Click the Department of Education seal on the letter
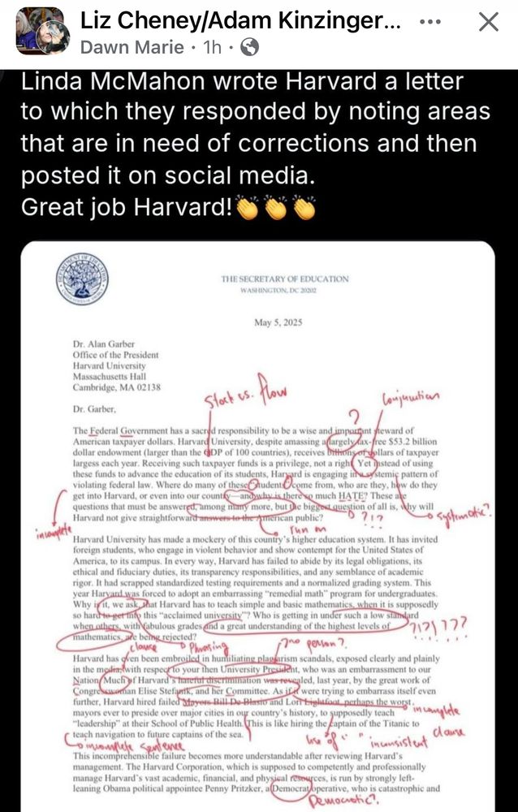This screenshot has width=518, height=812. pos(81,279)
